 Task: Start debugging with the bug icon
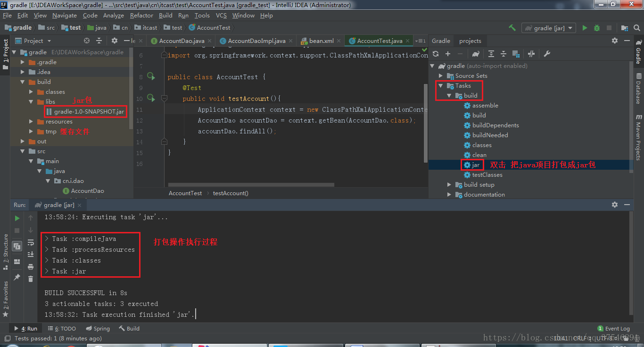[597, 28]
